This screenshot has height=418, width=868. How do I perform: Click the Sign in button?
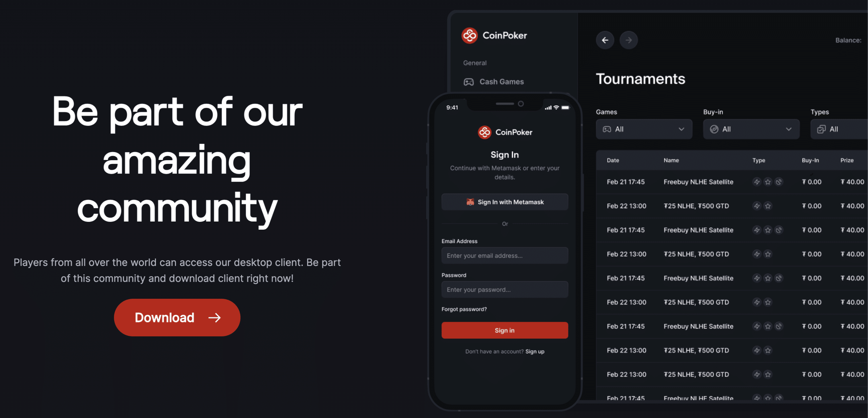tap(505, 330)
